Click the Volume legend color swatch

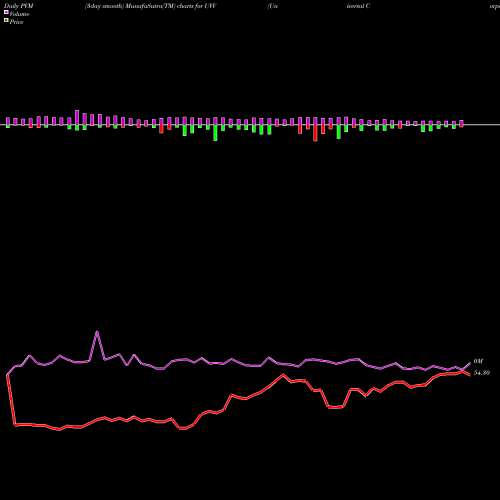(x=6, y=12)
